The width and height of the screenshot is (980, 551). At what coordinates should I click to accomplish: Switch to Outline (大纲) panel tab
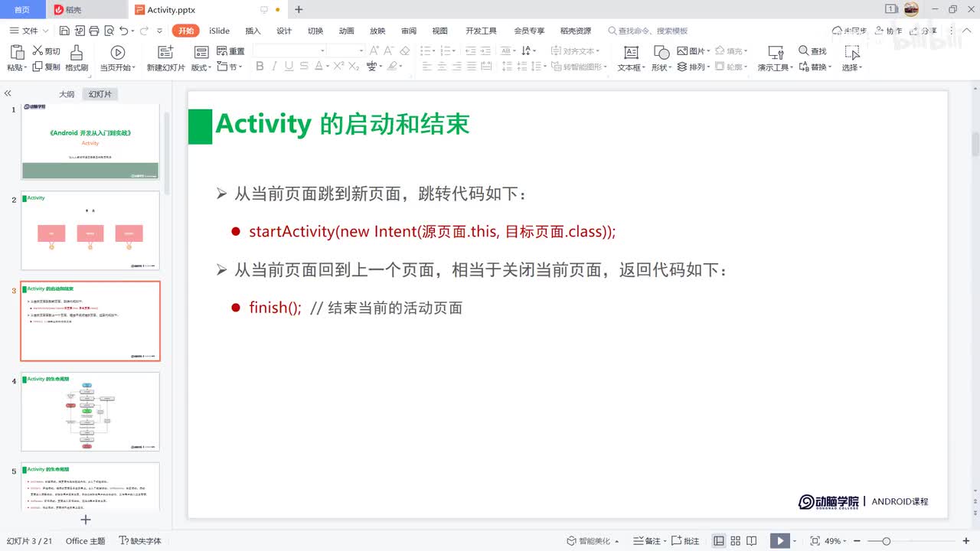pyautogui.click(x=67, y=94)
